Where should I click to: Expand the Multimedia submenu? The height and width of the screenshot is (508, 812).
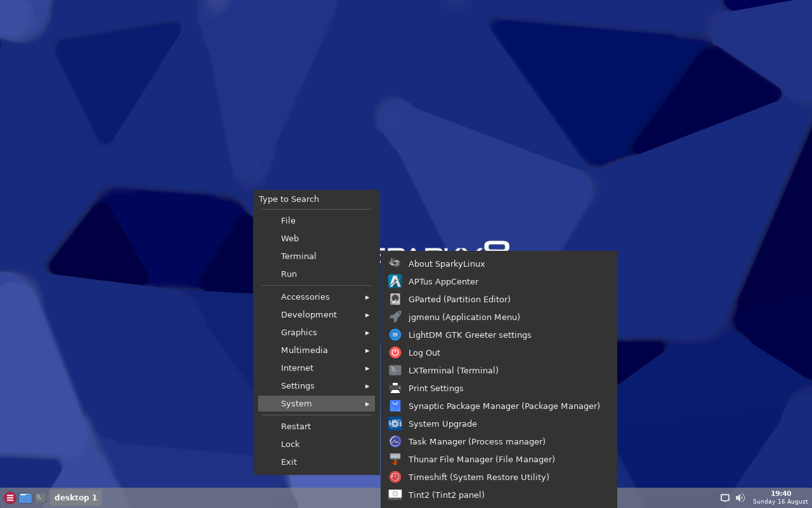tap(317, 351)
